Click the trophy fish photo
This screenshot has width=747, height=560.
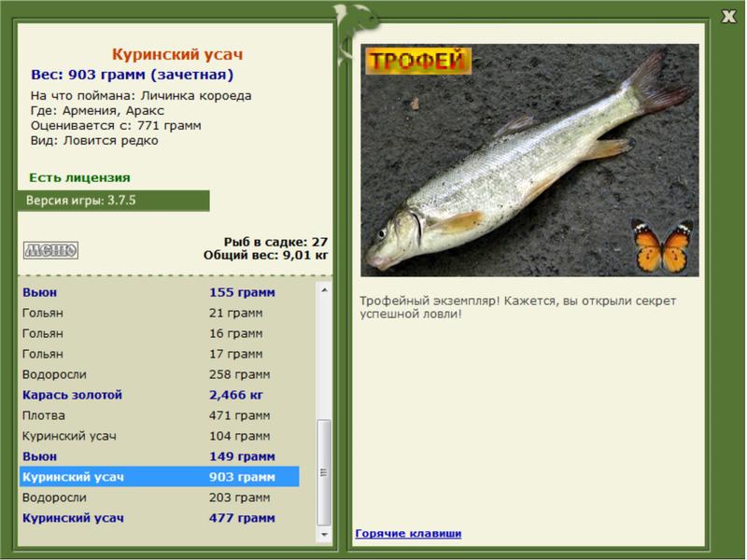pyautogui.click(x=529, y=161)
